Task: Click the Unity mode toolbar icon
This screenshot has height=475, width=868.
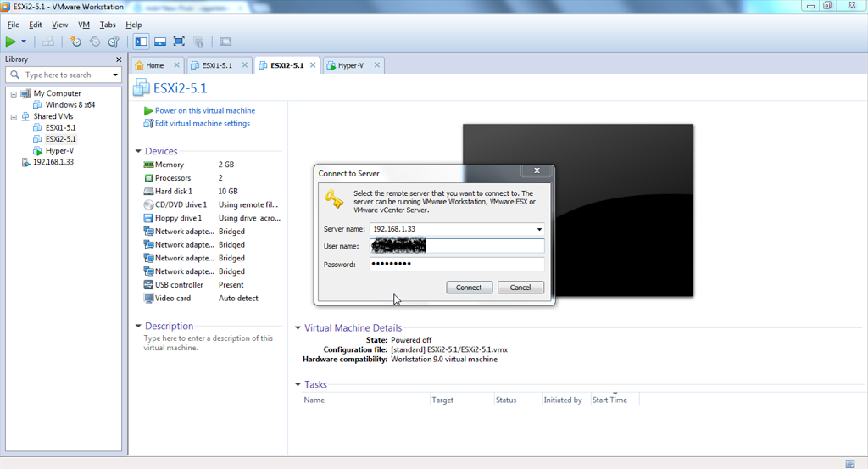Action: [198, 42]
